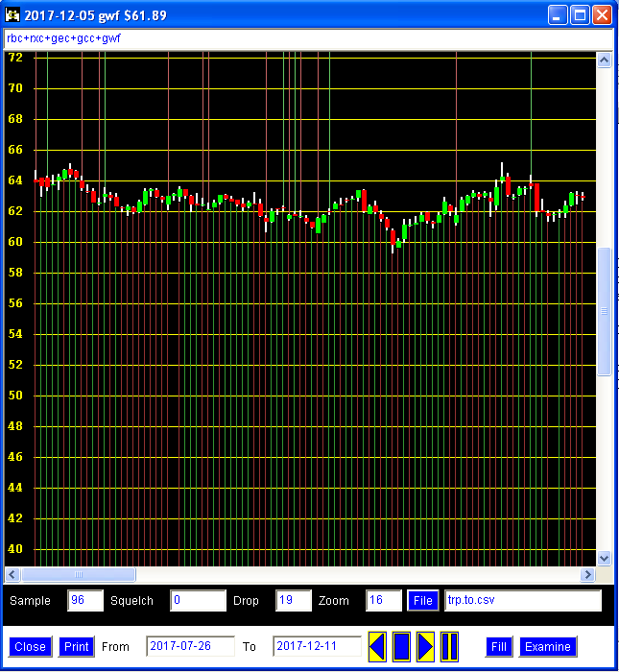Click the Sample label text
This screenshot has width=619, height=672.
tap(30, 601)
